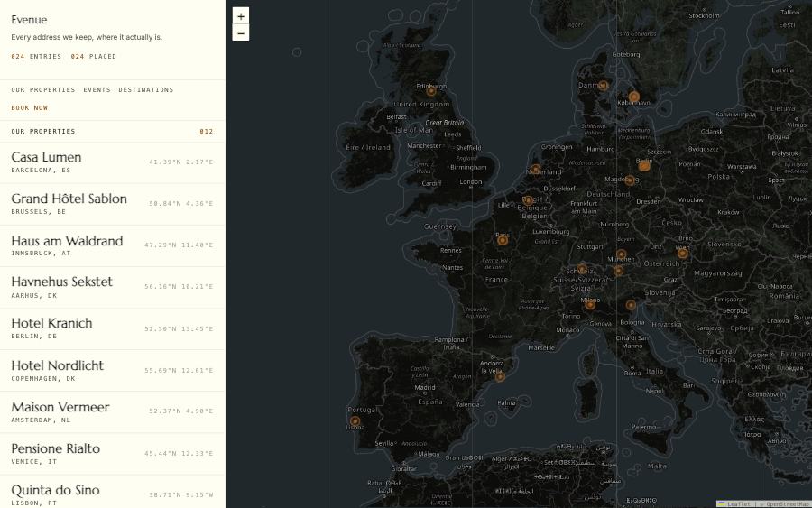Click the marker south of München near Innsbruck
This screenshot has width=812, height=508.
tap(618, 271)
